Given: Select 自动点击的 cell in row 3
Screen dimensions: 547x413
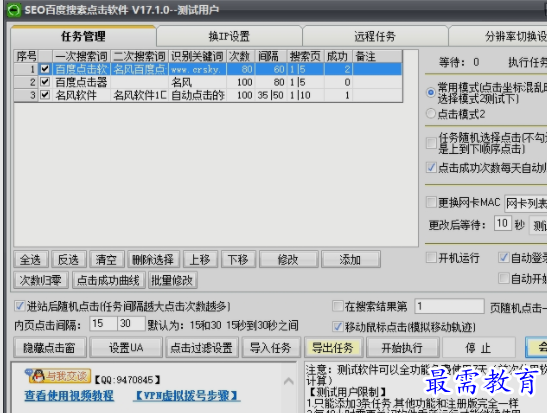Looking at the screenshot, I should [197, 95].
